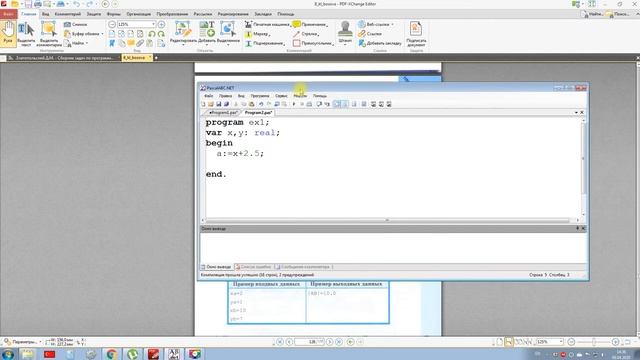
Task: Click the zoom slider in the status bar
Action: click(594, 342)
